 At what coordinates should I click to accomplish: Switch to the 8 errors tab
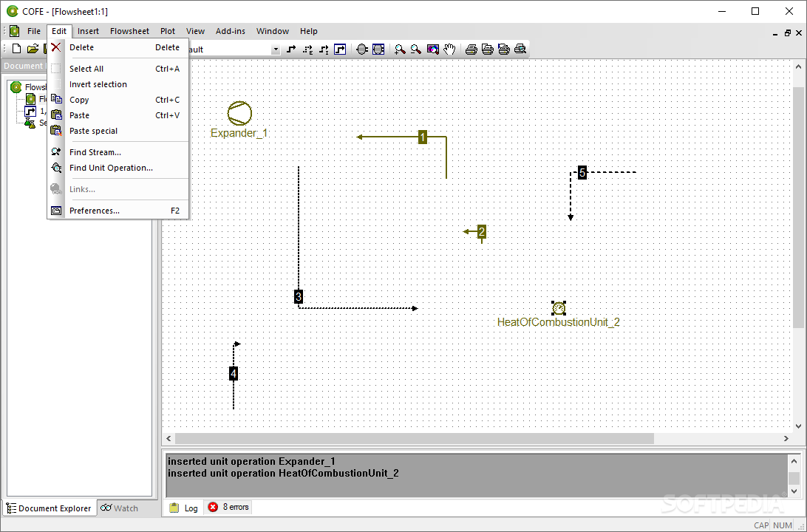point(228,508)
